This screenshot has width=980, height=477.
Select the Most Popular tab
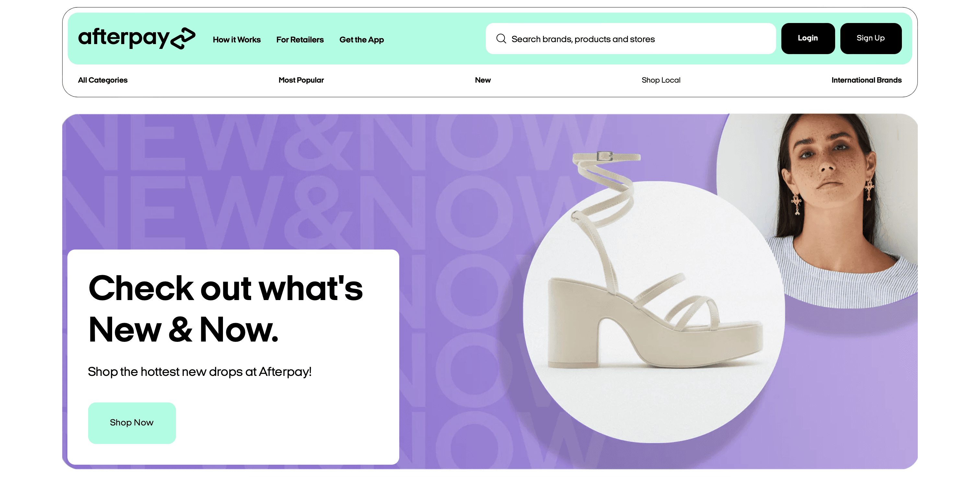pos(301,80)
